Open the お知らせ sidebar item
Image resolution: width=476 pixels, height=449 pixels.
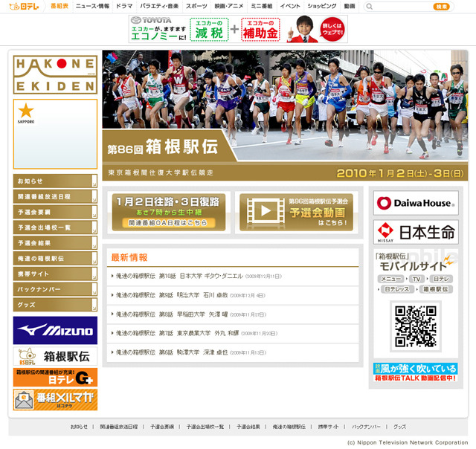pos(55,181)
